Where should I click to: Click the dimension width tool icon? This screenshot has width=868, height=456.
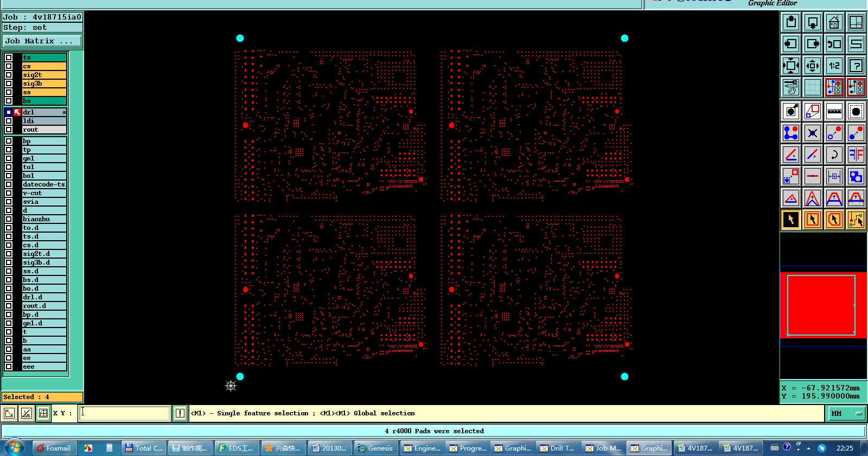tap(834, 176)
